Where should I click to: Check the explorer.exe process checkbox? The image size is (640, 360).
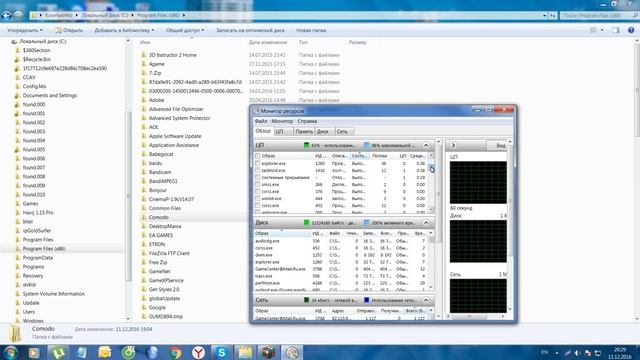(258, 163)
